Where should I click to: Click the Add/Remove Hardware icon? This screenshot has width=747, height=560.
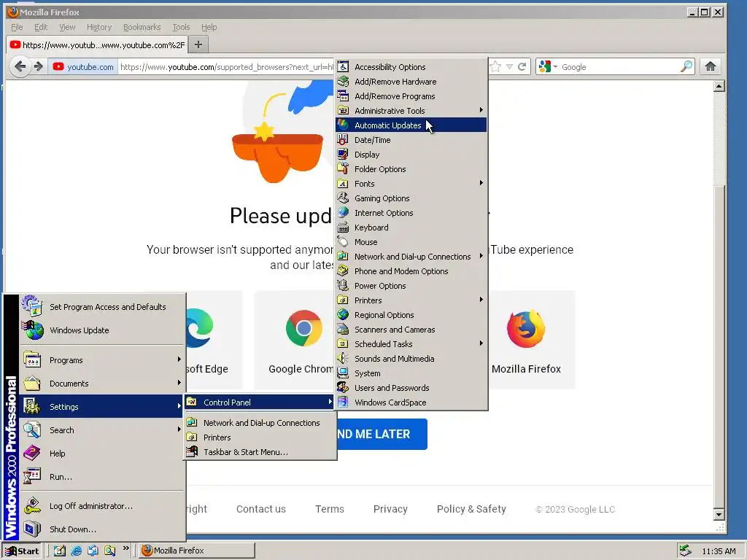point(343,82)
